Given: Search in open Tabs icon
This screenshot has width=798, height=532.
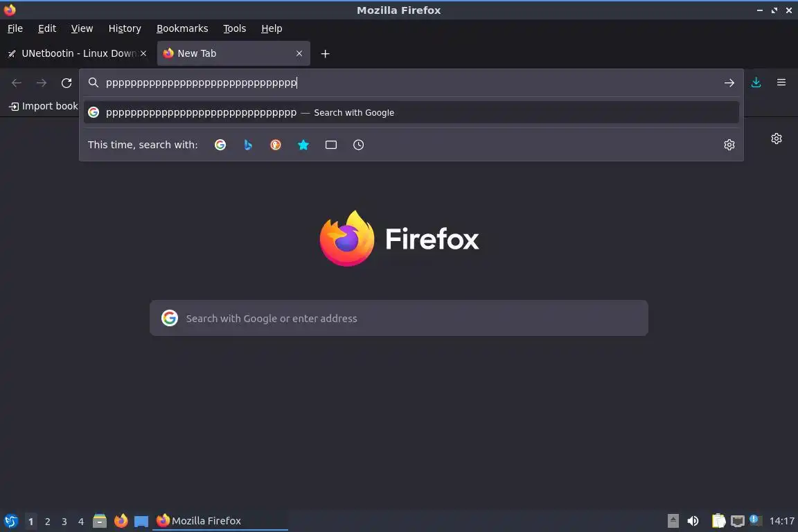Looking at the screenshot, I should click(x=331, y=145).
